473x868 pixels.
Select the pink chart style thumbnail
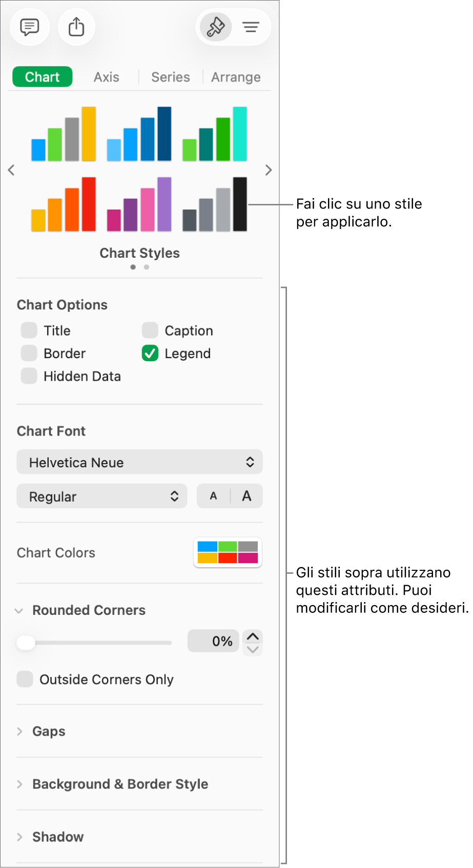pos(139,203)
